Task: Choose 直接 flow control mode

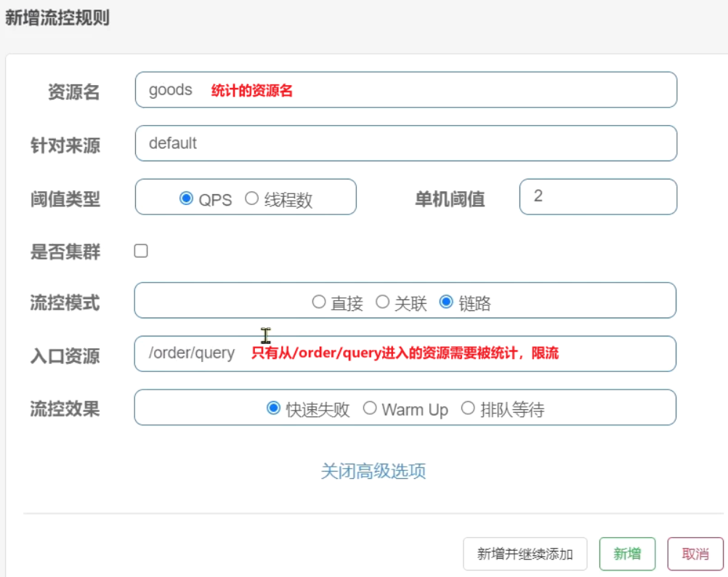Action: click(318, 302)
